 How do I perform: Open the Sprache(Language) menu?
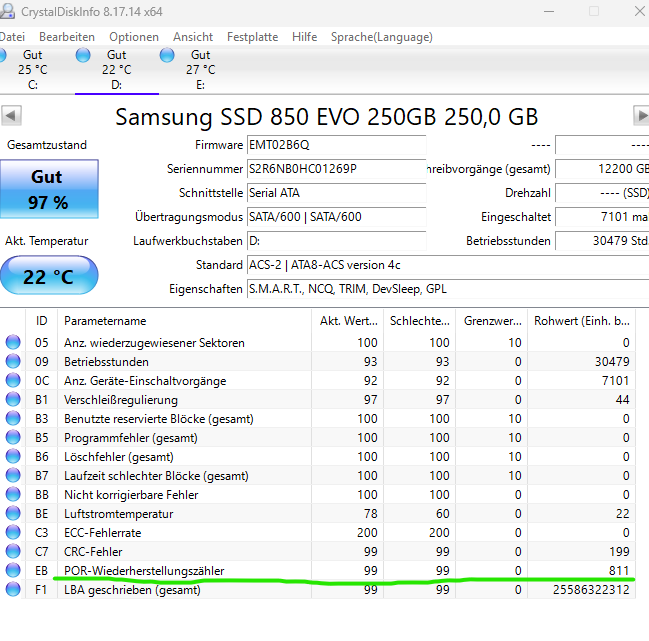(382, 37)
